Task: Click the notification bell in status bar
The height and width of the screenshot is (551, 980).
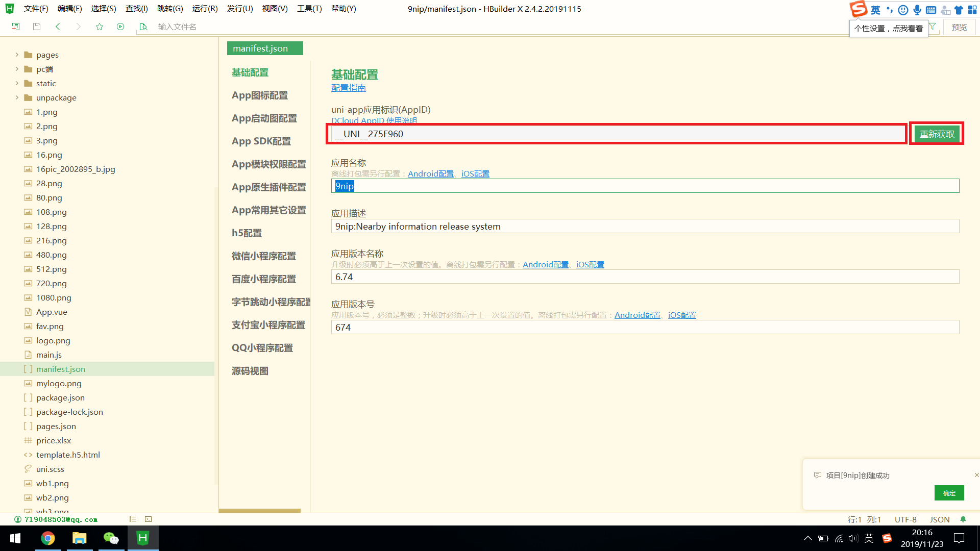Action: pyautogui.click(x=963, y=519)
